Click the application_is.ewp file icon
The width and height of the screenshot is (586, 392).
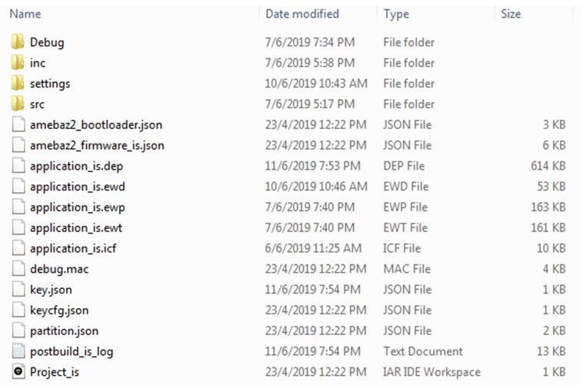18,207
